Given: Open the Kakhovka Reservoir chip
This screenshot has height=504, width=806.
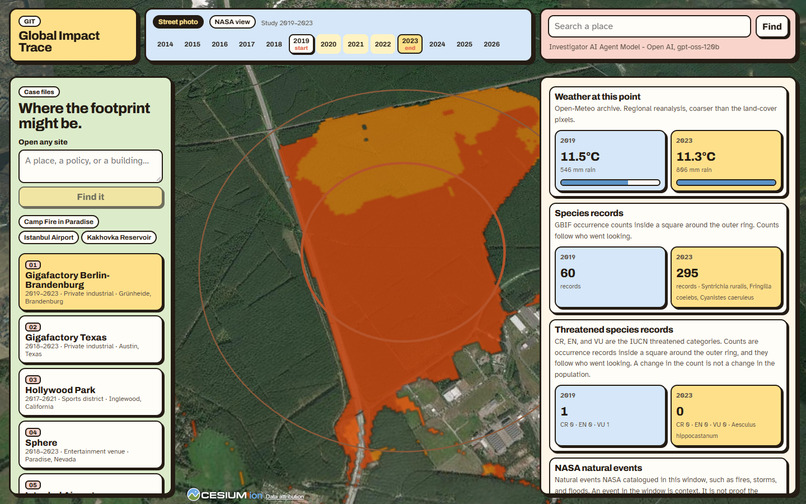Looking at the screenshot, I should [x=119, y=238].
